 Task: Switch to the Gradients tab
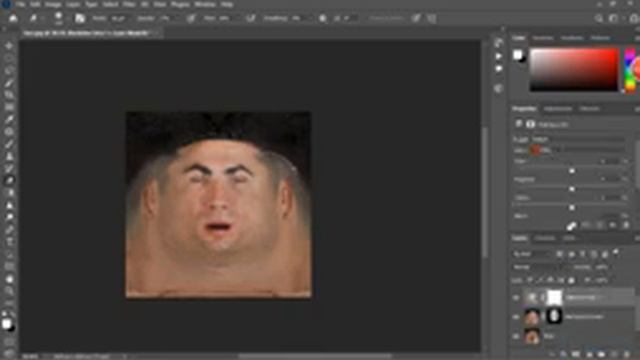572,38
